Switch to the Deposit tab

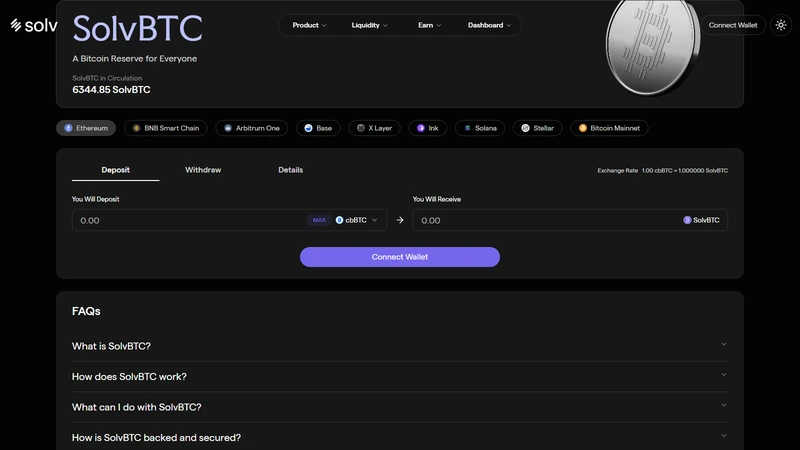click(115, 170)
